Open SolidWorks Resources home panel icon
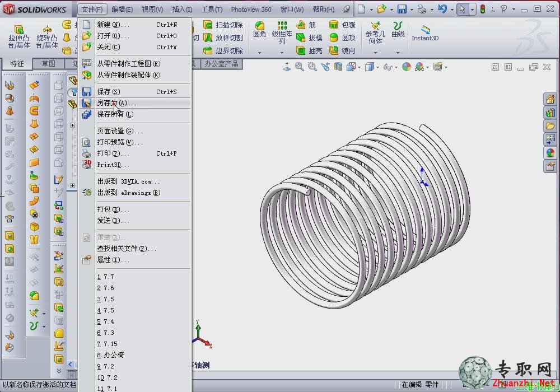The width and height of the screenshot is (560, 392). 550,99
